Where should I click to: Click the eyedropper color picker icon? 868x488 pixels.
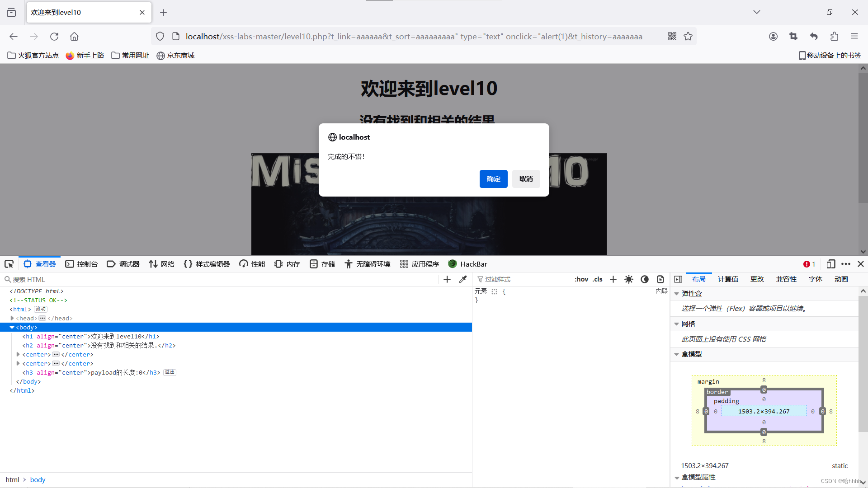pyautogui.click(x=463, y=279)
